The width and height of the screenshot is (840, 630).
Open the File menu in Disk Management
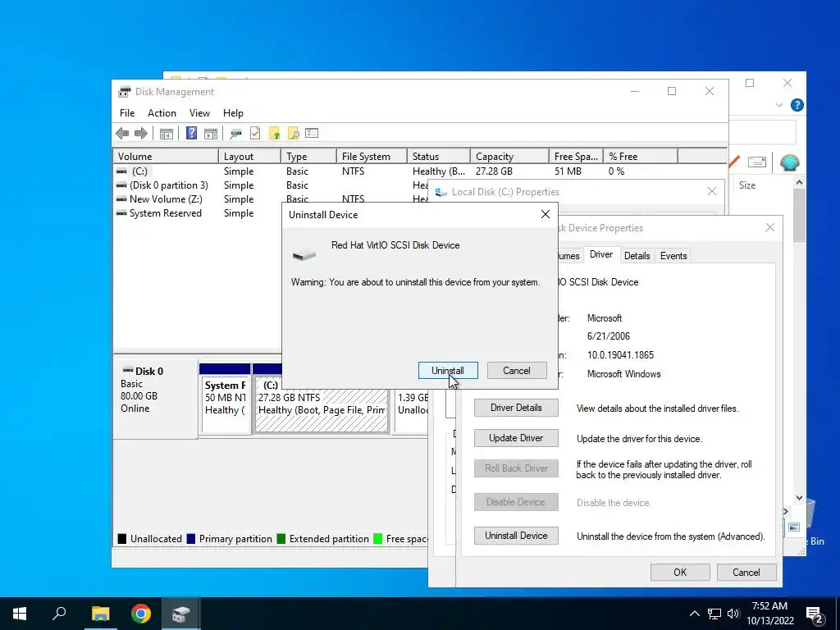(x=127, y=113)
